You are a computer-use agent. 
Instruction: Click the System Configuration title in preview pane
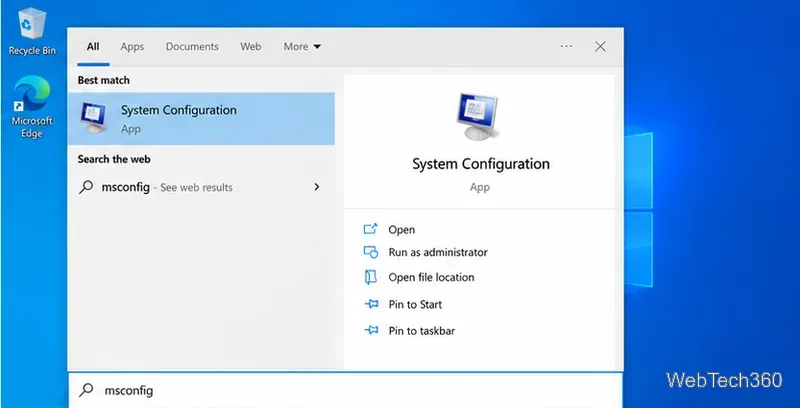(x=481, y=164)
